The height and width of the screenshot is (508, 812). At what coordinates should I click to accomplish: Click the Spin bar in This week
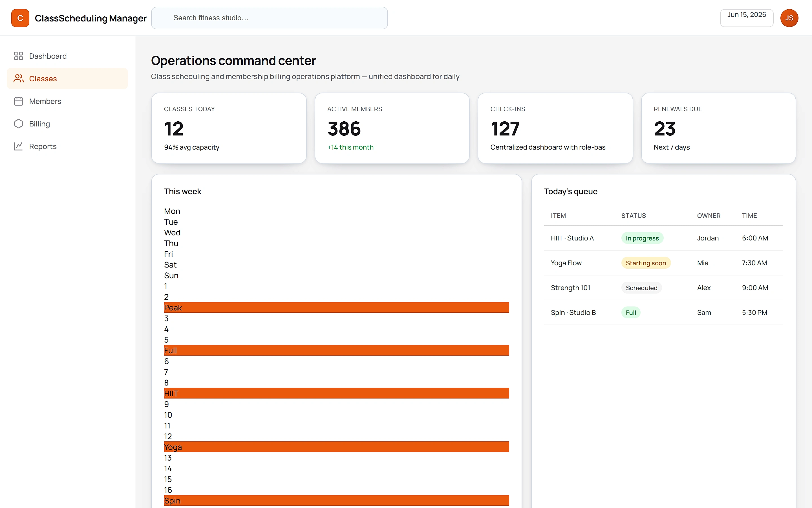coord(337,501)
